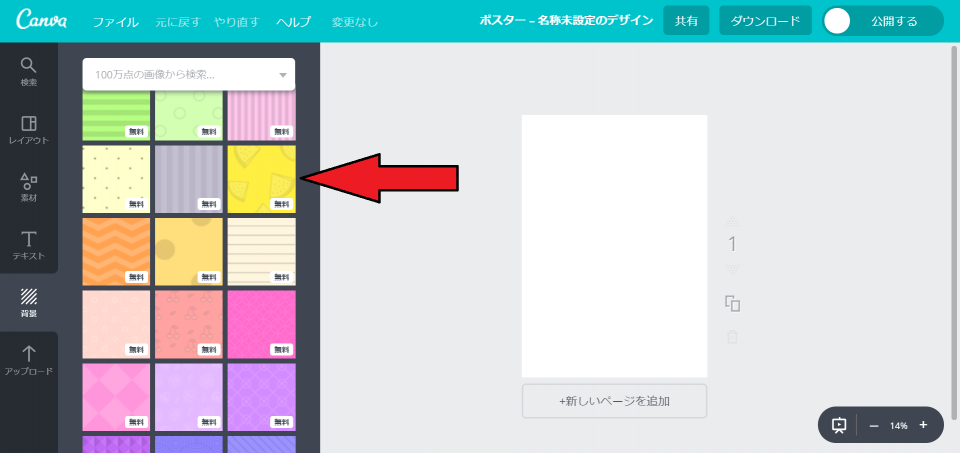Click the design title ポスター – 名称未設定のデザイン
Screen dimensions: 960x453
[566, 21]
